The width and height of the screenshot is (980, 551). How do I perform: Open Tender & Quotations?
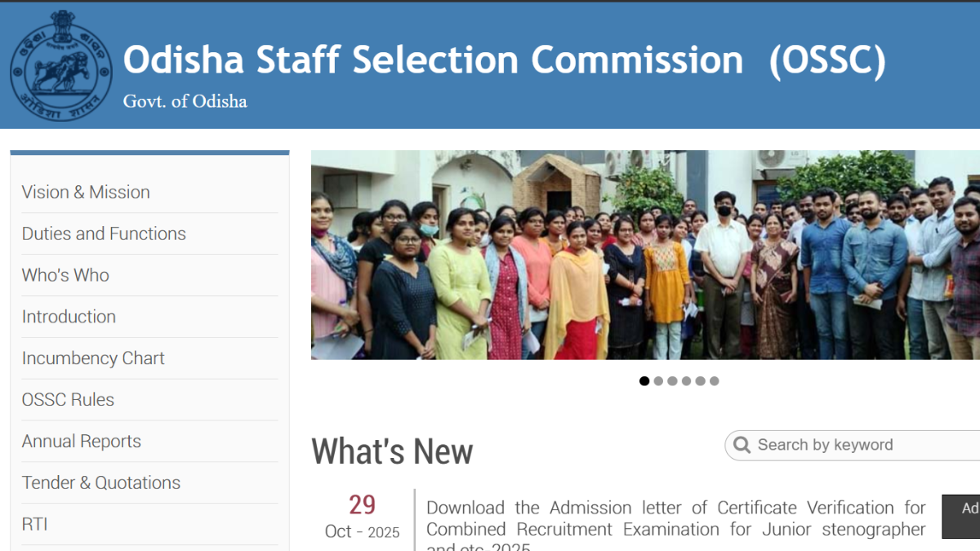coord(100,482)
